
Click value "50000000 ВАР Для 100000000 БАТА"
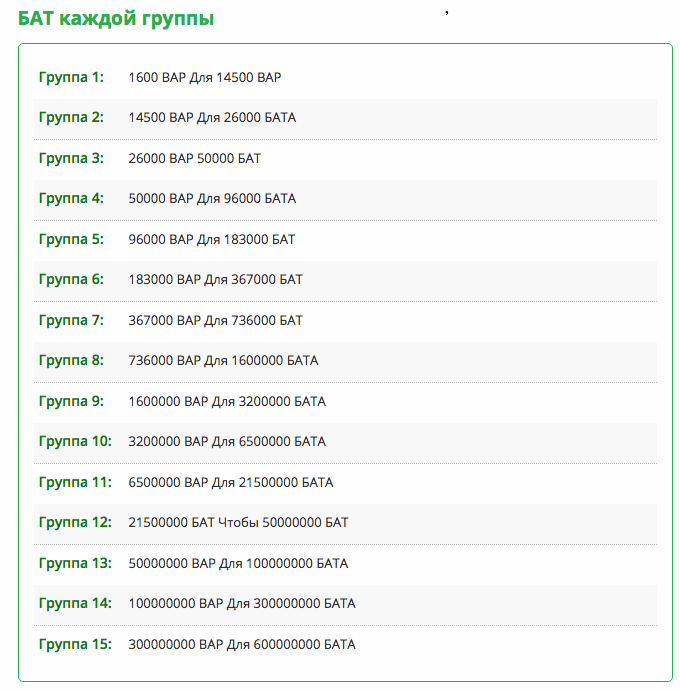tap(238, 563)
